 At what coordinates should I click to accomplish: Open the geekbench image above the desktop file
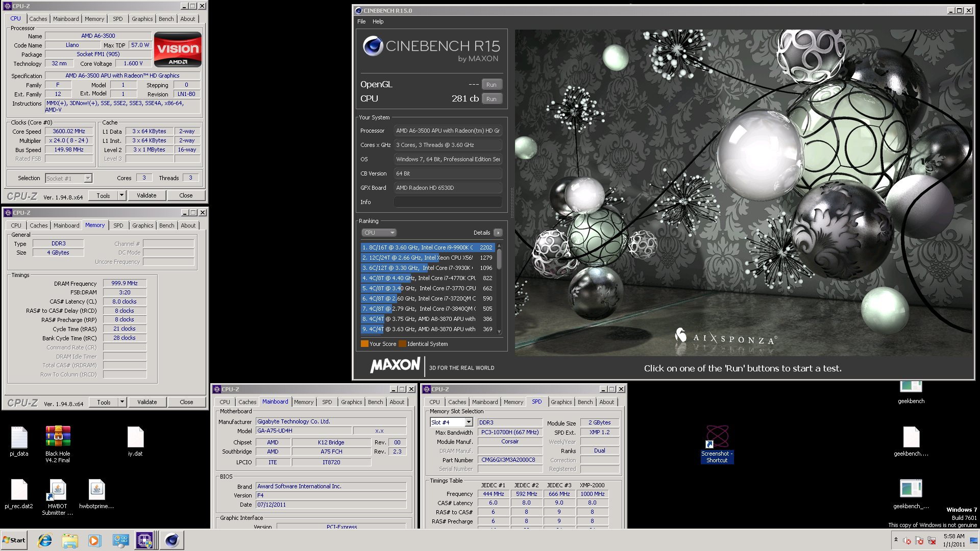[911, 393]
